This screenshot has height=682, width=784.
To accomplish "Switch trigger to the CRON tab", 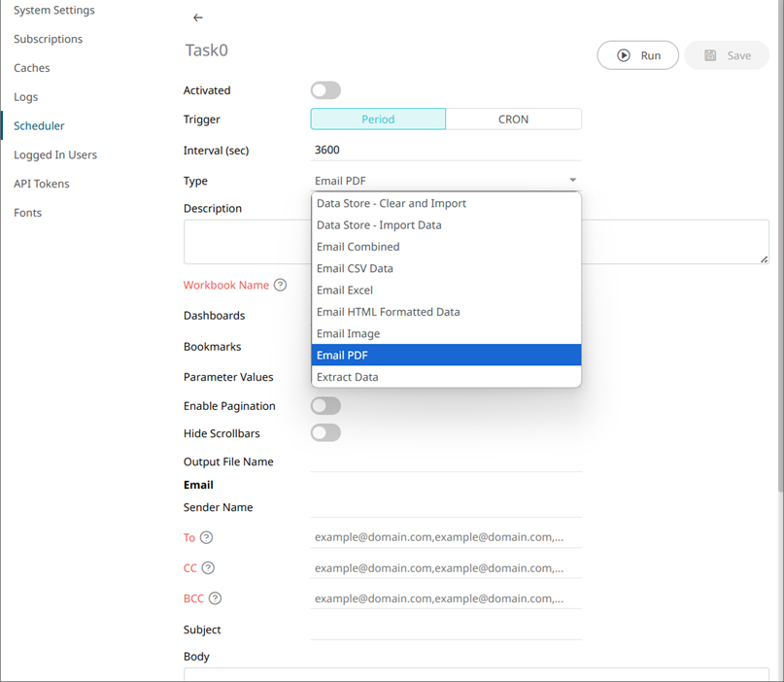I will click(x=513, y=119).
